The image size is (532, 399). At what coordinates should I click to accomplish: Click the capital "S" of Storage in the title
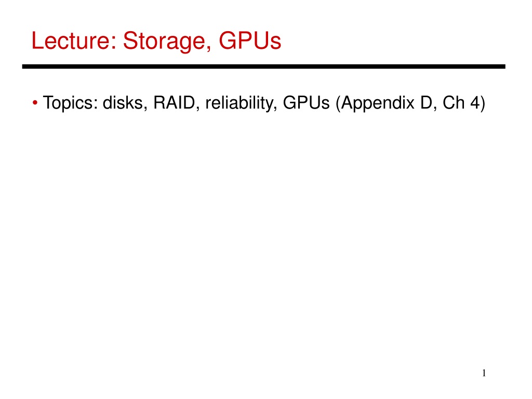pos(129,41)
